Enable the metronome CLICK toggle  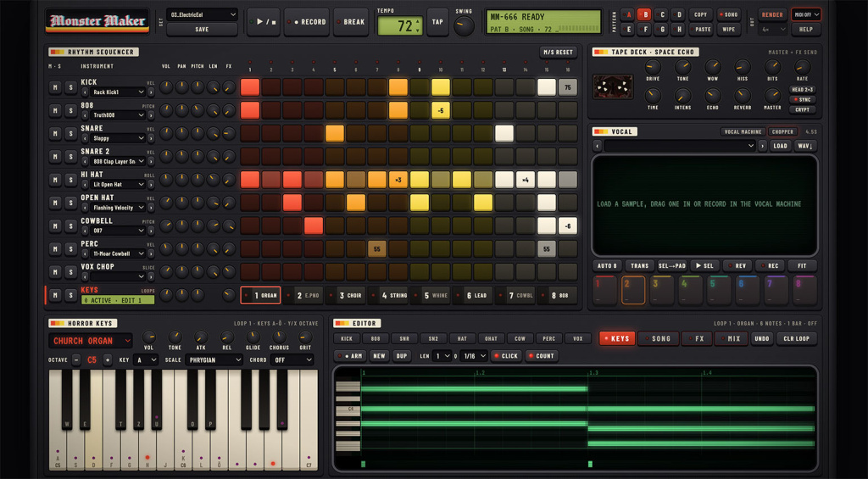pyautogui.click(x=505, y=356)
